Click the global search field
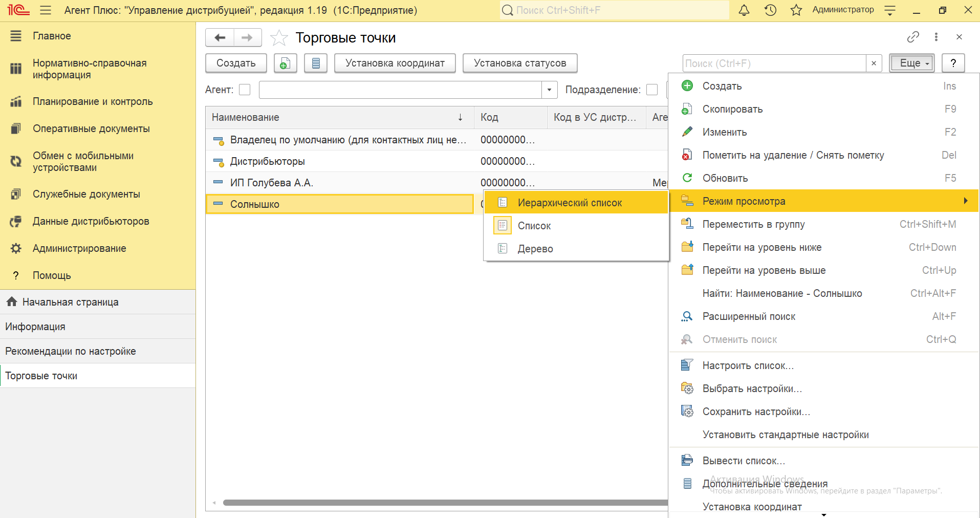Image resolution: width=980 pixels, height=518 pixels. 614,10
